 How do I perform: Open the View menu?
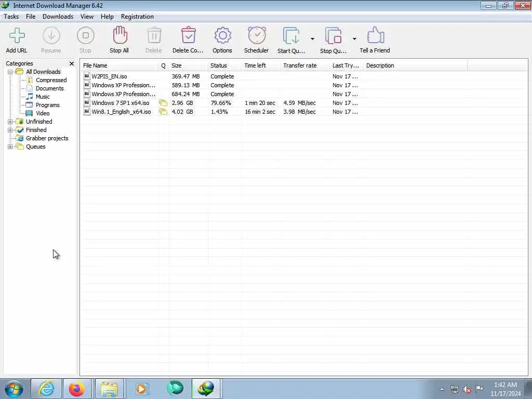tap(87, 17)
